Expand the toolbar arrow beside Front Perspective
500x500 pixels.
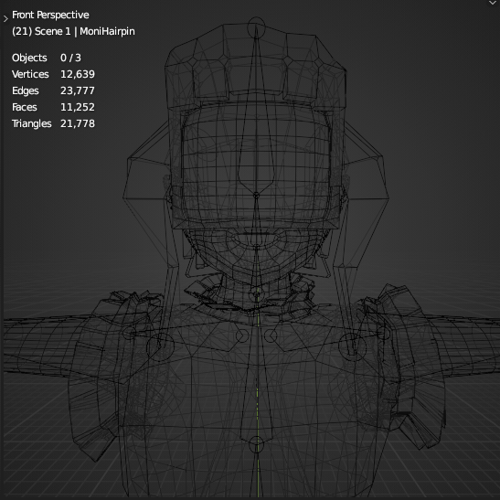(5, 19)
